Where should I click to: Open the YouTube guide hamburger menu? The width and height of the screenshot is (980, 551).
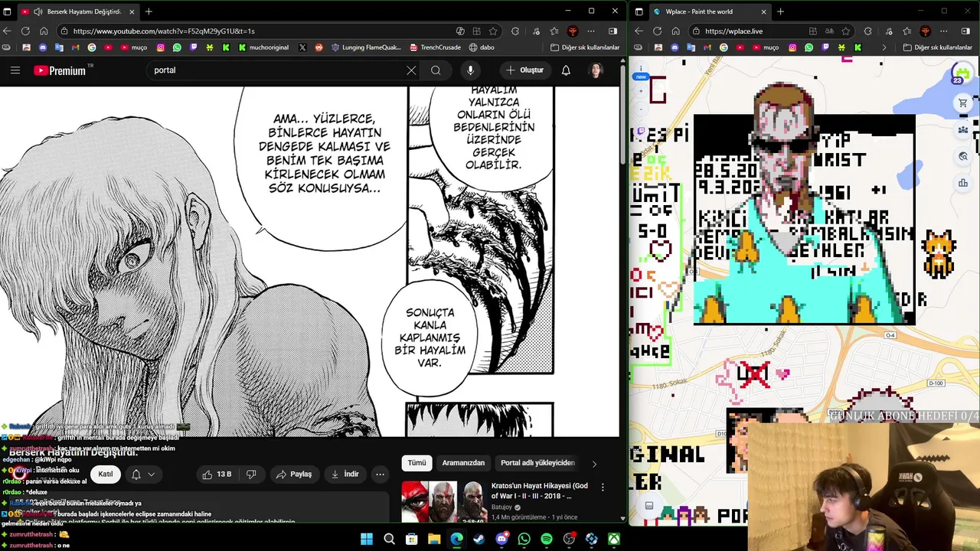pyautogui.click(x=15, y=70)
